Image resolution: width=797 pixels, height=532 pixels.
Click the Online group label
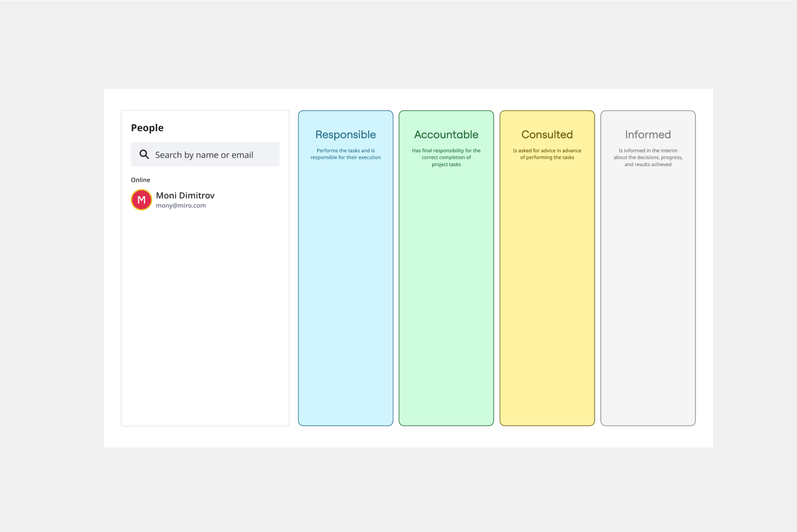[140, 179]
